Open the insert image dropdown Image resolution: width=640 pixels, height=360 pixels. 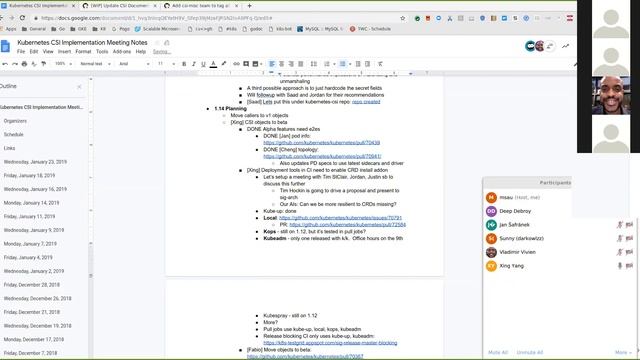pyautogui.click(x=257, y=64)
